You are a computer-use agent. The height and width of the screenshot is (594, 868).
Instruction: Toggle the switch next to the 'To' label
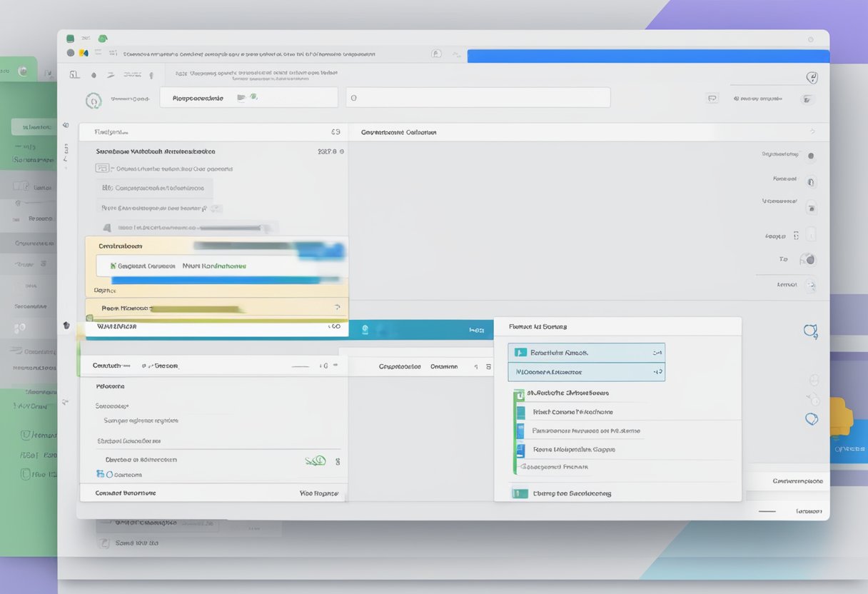pyautogui.click(x=807, y=260)
